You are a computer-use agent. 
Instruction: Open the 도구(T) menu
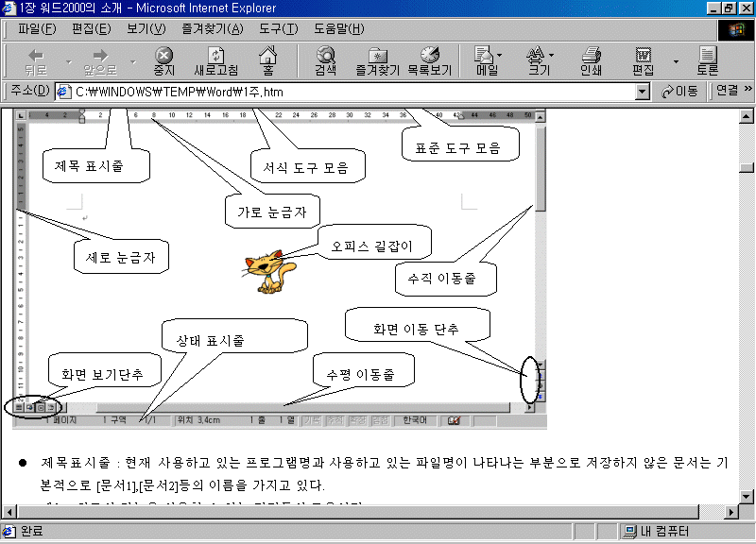point(279,29)
